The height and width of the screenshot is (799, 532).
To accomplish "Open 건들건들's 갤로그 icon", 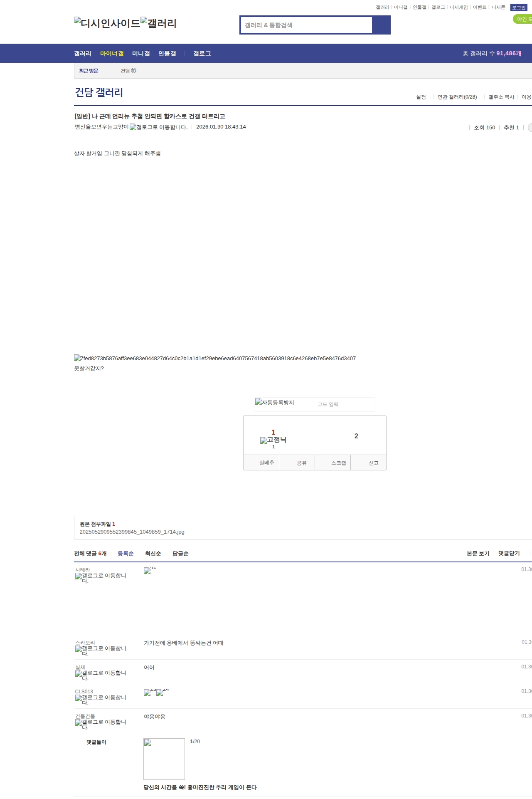I will click(x=101, y=725).
